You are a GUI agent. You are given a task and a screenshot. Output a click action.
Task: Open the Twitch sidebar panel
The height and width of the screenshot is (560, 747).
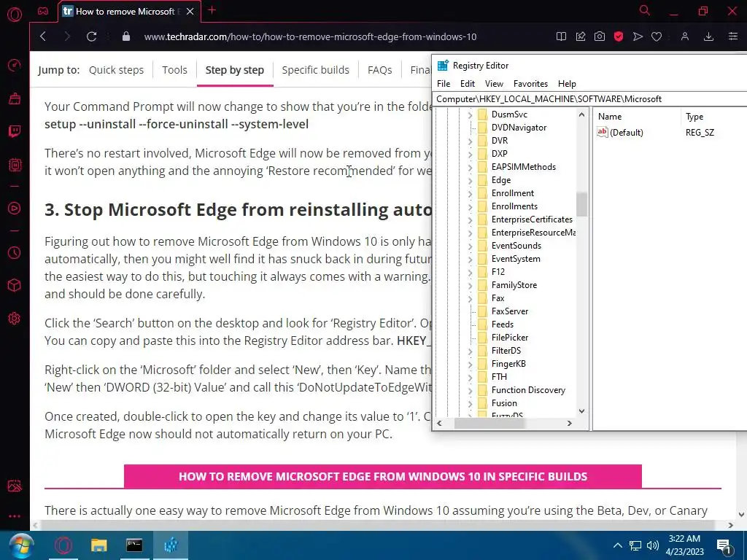[x=15, y=131]
